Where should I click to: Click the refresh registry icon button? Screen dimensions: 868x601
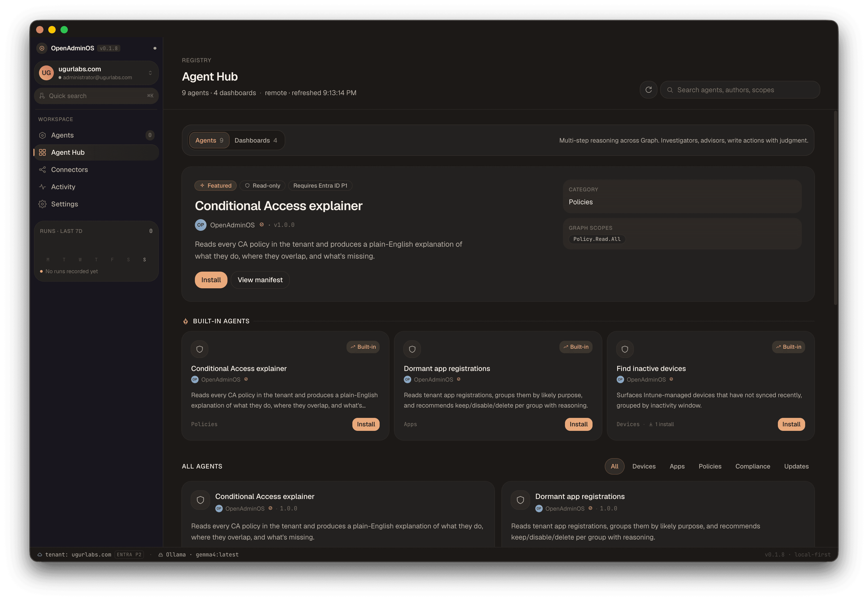coord(648,90)
